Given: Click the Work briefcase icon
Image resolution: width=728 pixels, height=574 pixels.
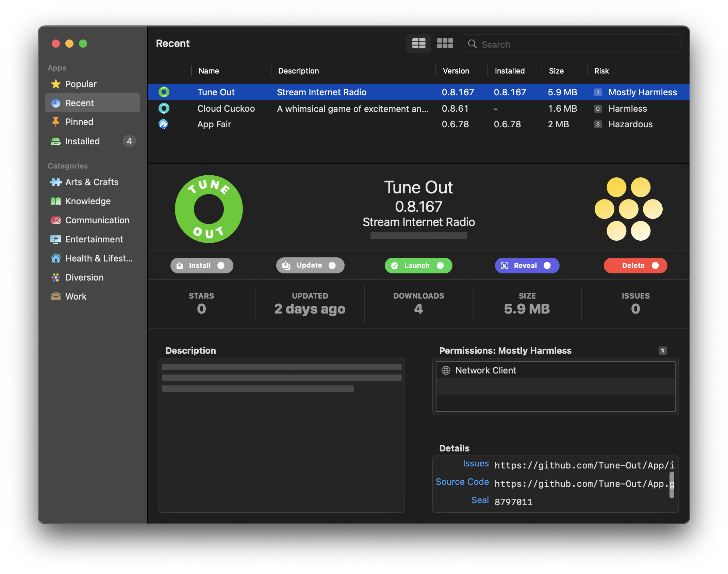Looking at the screenshot, I should point(56,297).
